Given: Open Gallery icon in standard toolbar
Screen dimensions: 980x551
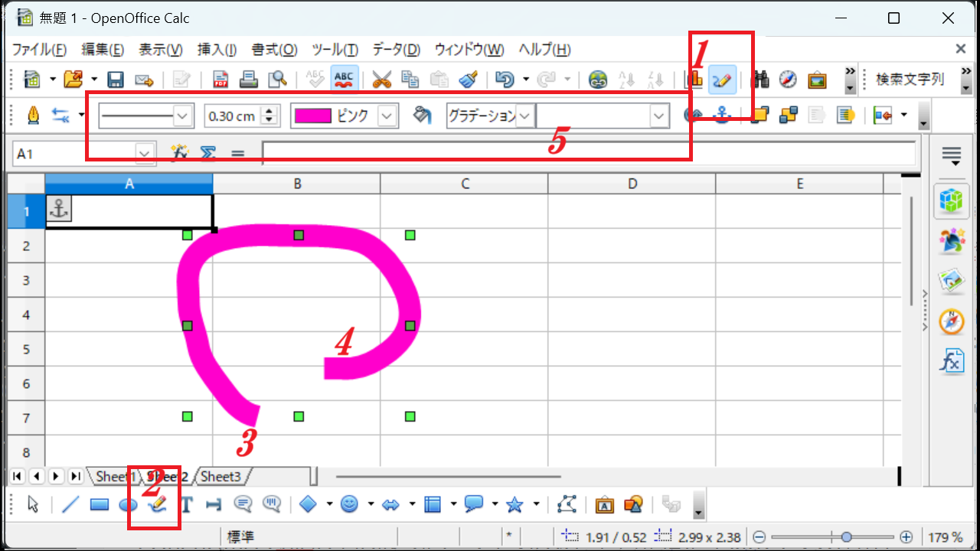Looking at the screenshot, I should (x=817, y=79).
